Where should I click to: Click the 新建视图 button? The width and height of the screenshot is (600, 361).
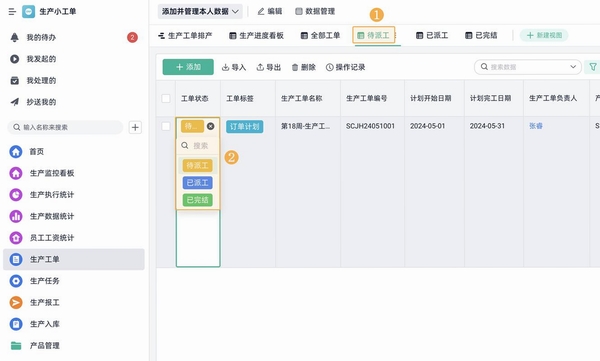[x=544, y=35]
